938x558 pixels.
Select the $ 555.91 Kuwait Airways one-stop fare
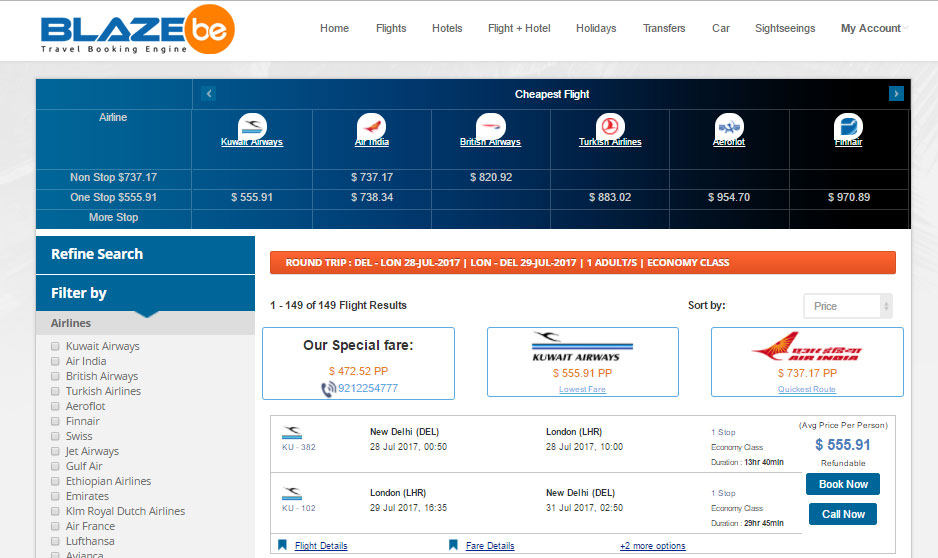pyautogui.click(x=252, y=197)
